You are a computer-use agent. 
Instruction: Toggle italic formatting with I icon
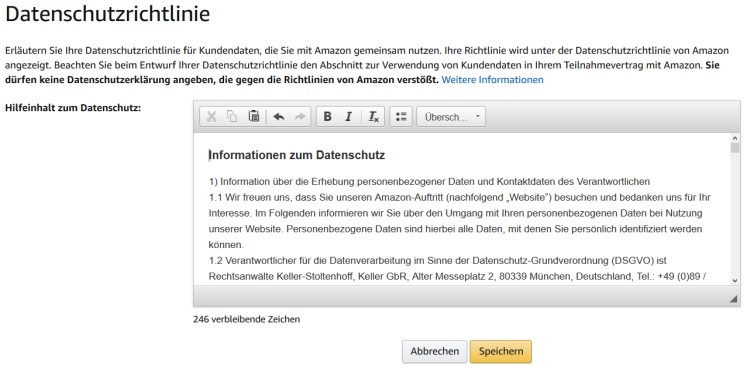click(x=349, y=116)
